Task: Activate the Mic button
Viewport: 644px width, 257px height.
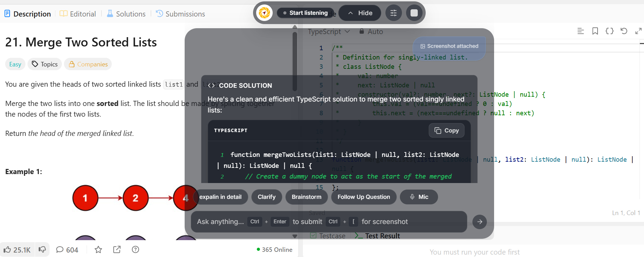Action: pyautogui.click(x=419, y=197)
